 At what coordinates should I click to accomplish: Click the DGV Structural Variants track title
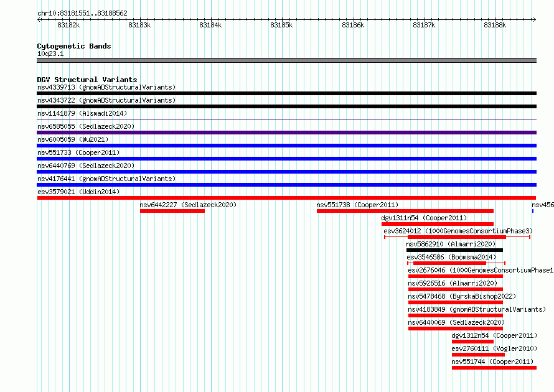point(87,80)
